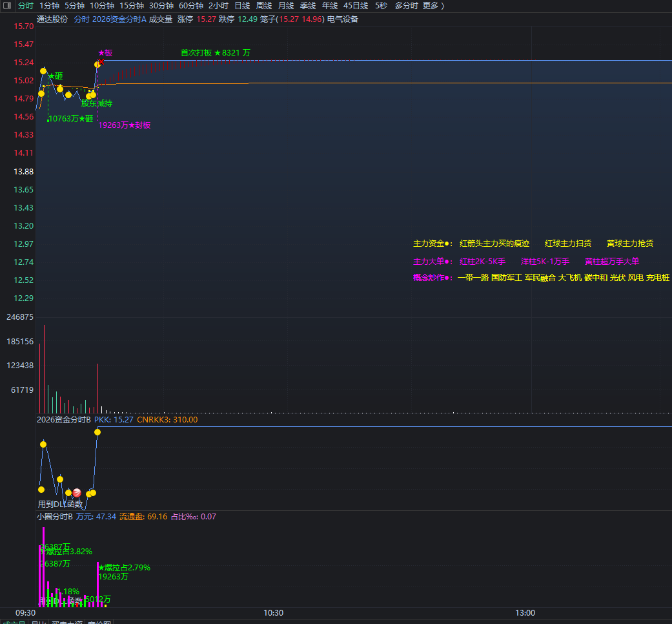Viewport: 672px width, 624px height.
Task: Expand the 更多 period options
Action: coord(434,6)
